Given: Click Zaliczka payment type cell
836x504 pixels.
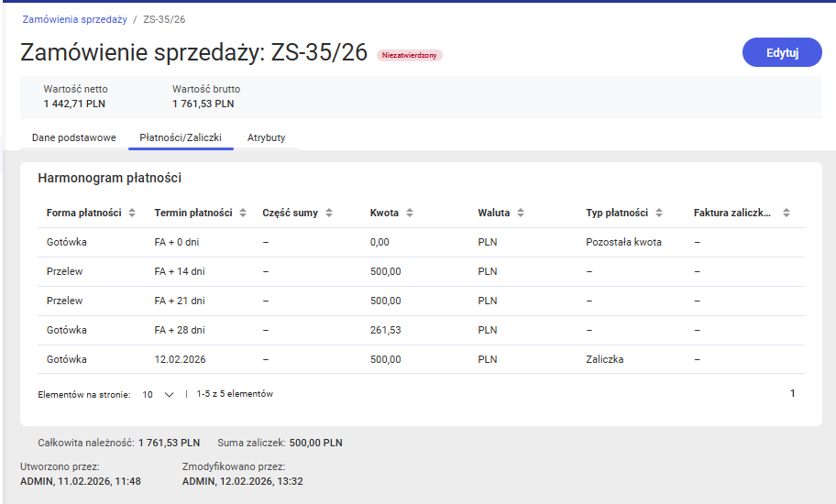Looking at the screenshot, I should click(605, 359).
